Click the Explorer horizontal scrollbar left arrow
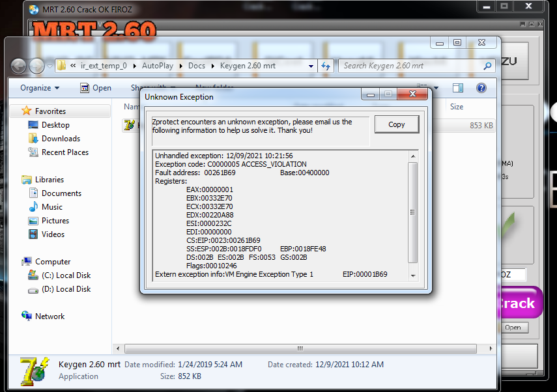This screenshot has height=392, width=557. tap(118, 348)
